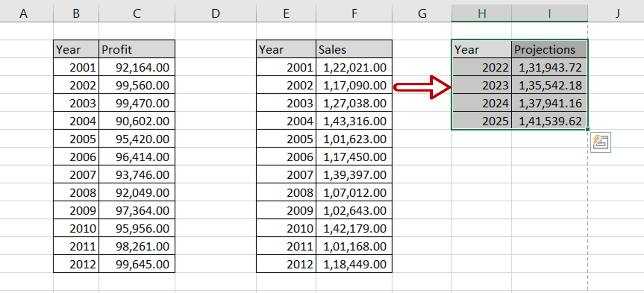The width and height of the screenshot is (644, 293).
Task: Select projection value 1,31,943.72
Action: (x=549, y=67)
